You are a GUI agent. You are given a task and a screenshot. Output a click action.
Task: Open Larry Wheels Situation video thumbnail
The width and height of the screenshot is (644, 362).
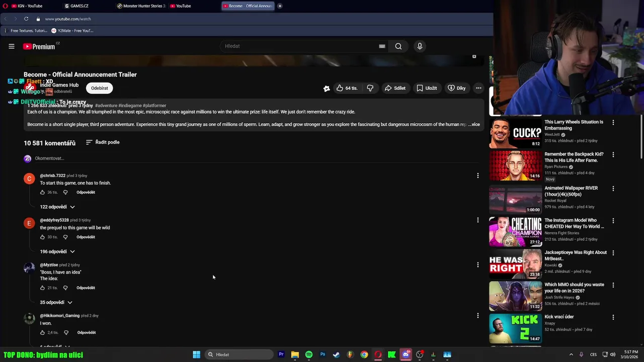point(515,133)
